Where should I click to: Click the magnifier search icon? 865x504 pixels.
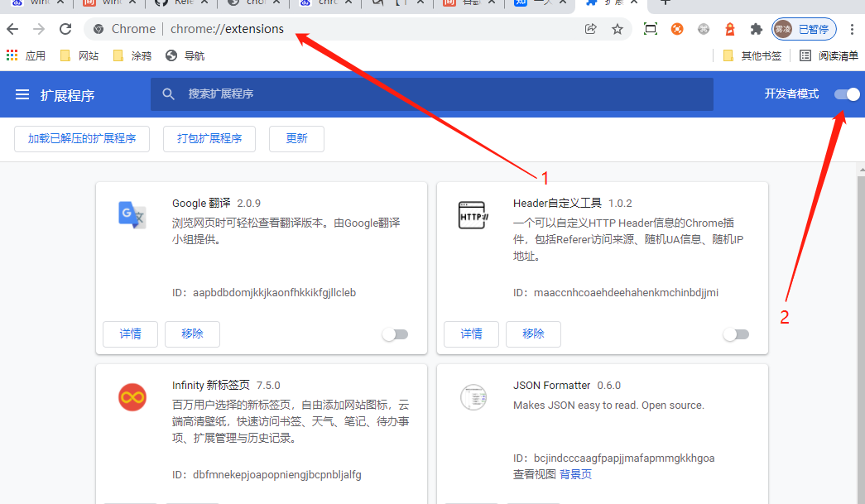coord(168,94)
